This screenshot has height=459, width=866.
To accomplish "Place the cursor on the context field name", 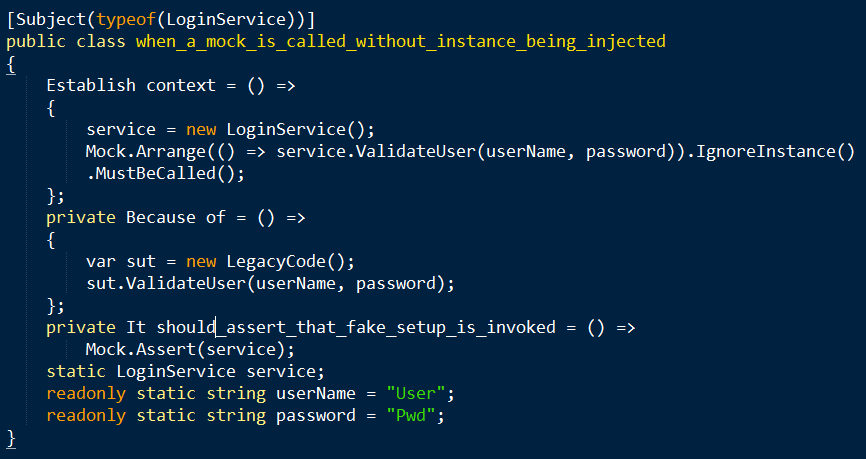I will pos(181,85).
